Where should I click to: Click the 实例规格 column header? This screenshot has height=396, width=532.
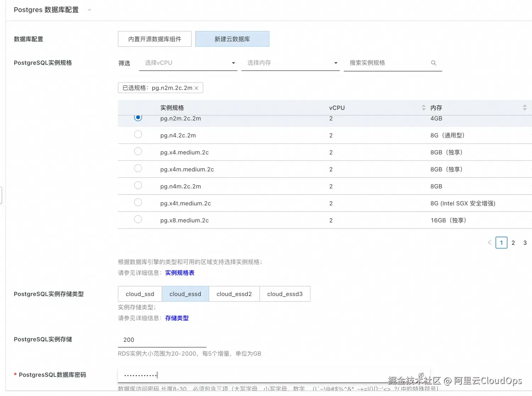[x=172, y=108]
